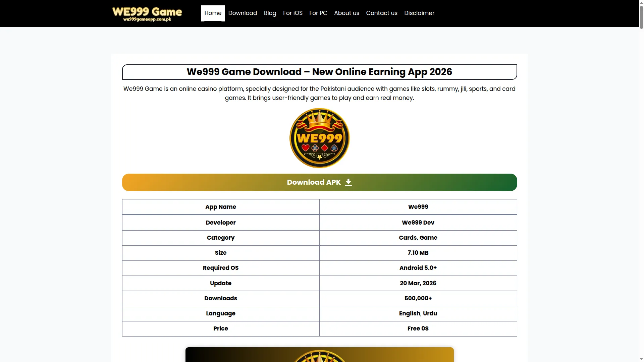Click the 'Required OS' label
The width and height of the screenshot is (644, 362).
(221, 268)
